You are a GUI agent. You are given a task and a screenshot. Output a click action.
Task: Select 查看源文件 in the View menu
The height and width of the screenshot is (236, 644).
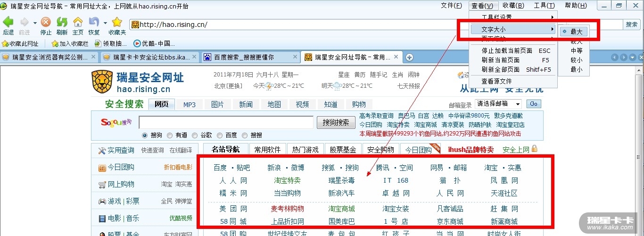click(x=513, y=81)
